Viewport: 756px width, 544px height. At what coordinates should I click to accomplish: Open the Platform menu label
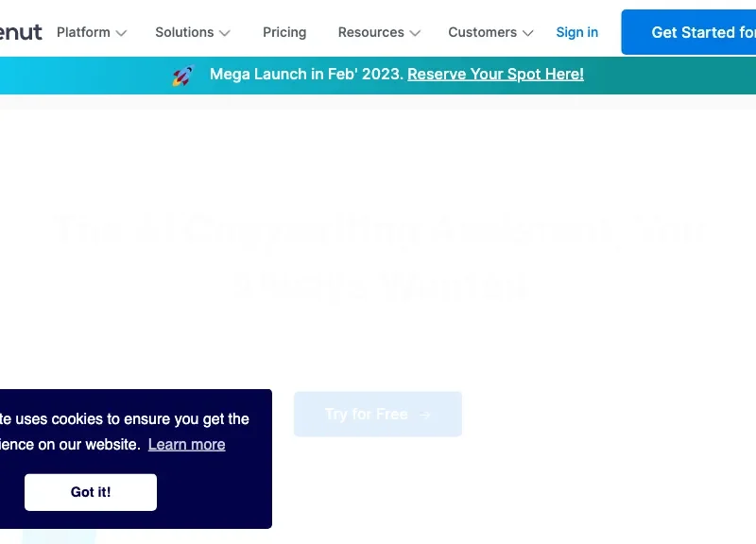tap(83, 32)
